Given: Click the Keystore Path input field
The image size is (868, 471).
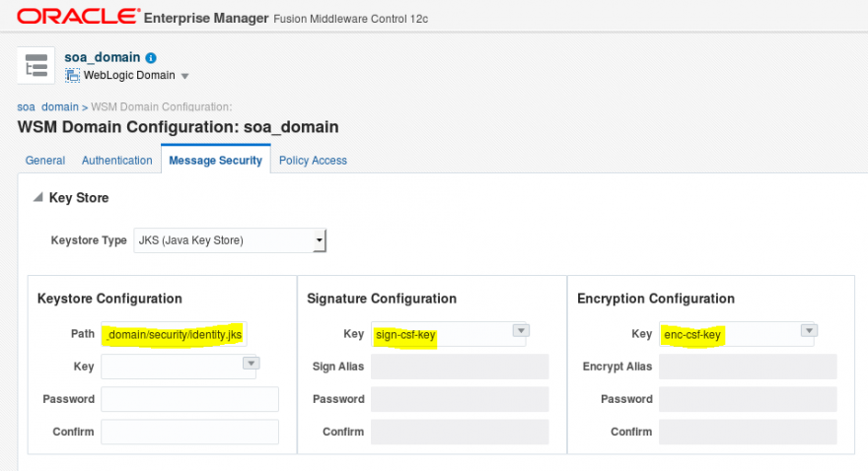Looking at the screenshot, I should (x=174, y=334).
